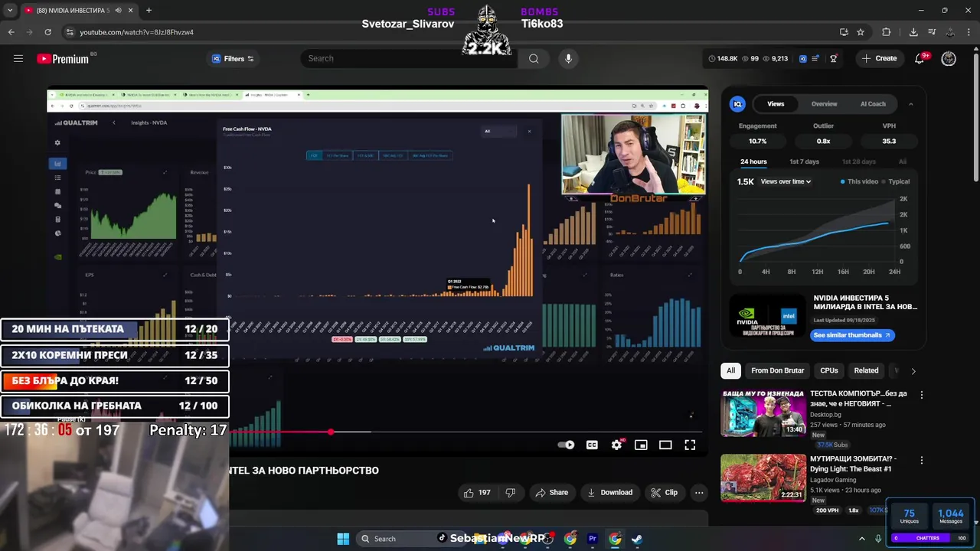Image resolution: width=980 pixels, height=551 pixels.
Task: Open the account avatar menu
Action: coord(949,59)
